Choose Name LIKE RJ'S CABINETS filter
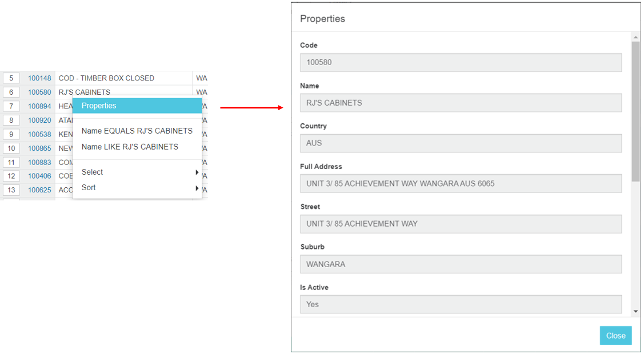 coord(130,147)
